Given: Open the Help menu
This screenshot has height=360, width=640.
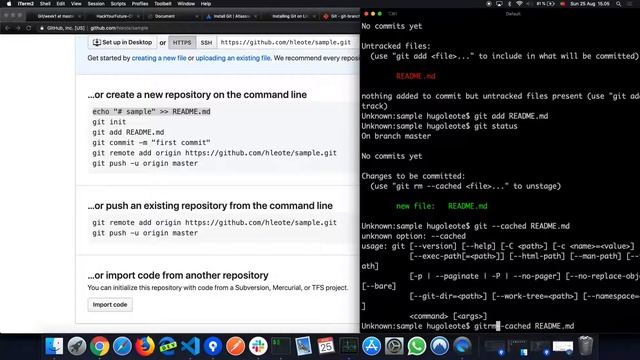Looking at the screenshot, I should coord(206,4).
